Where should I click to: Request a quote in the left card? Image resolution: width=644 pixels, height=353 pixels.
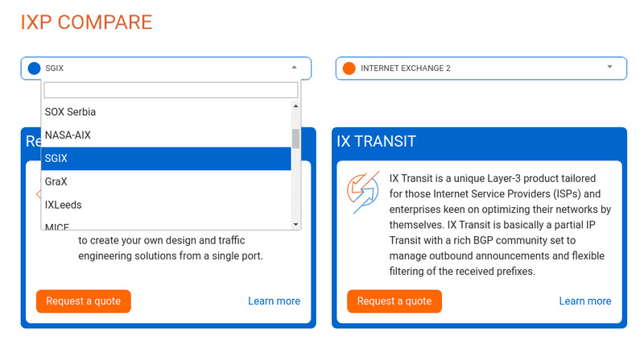(x=83, y=301)
